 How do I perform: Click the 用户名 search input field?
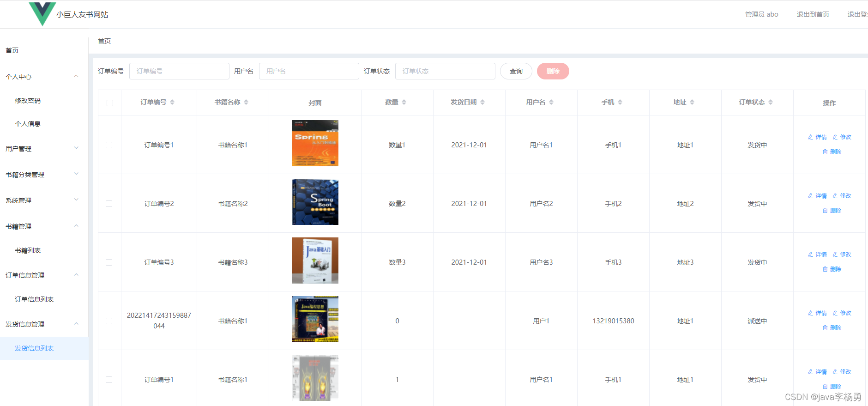pos(308,71)
